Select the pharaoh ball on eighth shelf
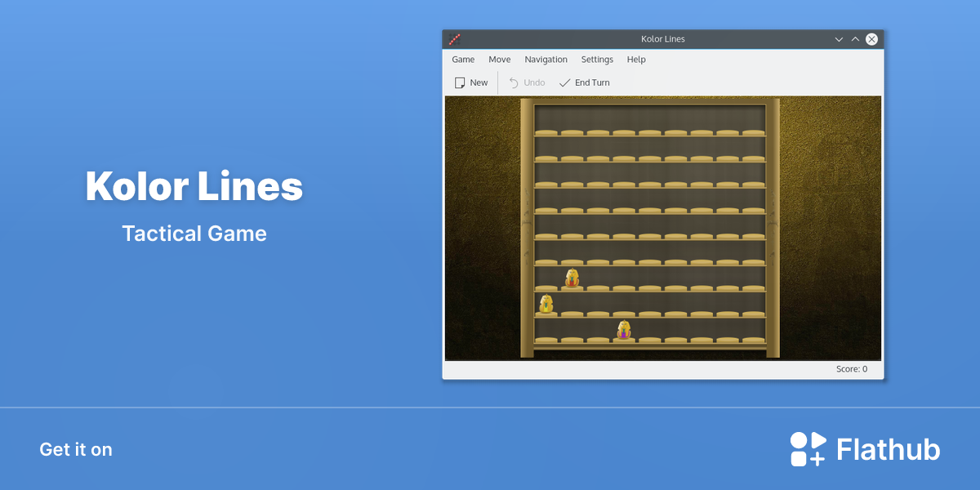The width and height of the screenshot is (980, 490). 546,305
